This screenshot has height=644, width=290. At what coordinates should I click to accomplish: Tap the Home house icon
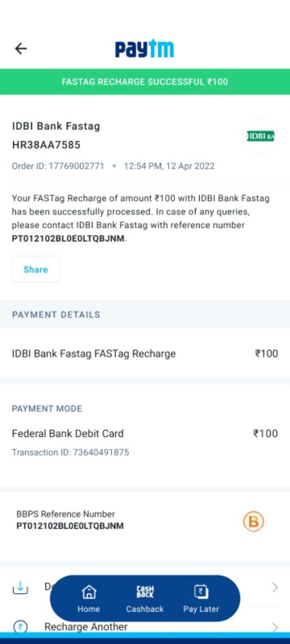point(89,592)
